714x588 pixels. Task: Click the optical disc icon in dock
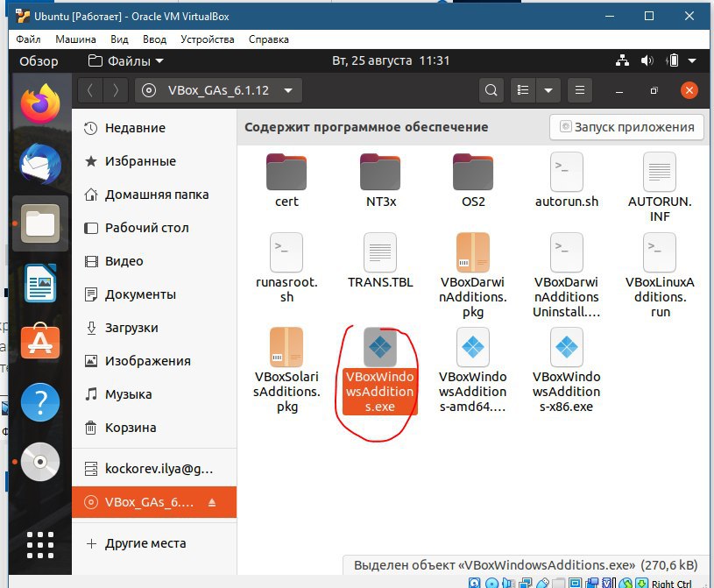40,462
